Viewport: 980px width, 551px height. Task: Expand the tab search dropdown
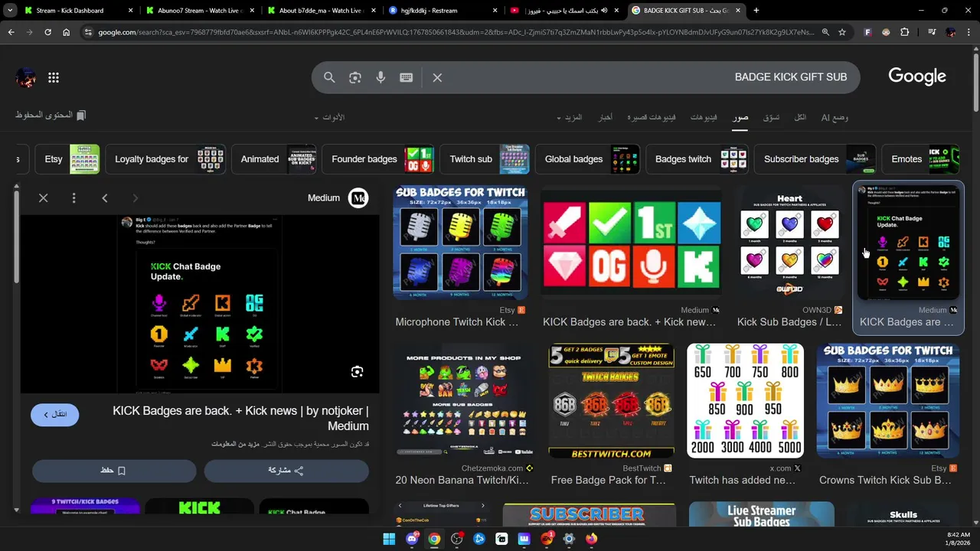pyautogui.click(x=10, y=11)
